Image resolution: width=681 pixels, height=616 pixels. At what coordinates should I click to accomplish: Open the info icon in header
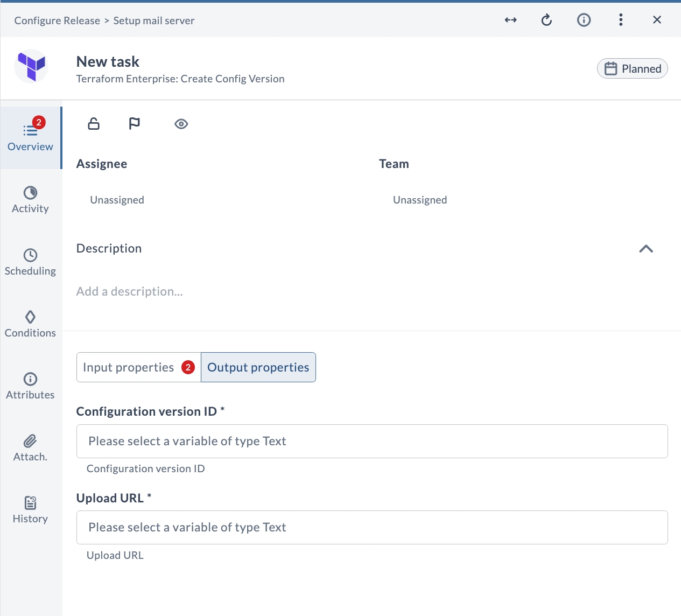pos(584,20)
